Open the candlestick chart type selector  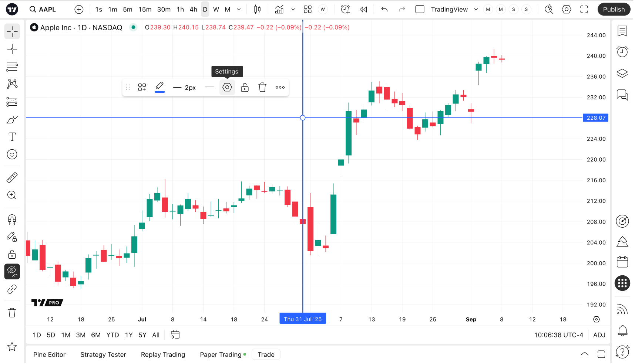(x=257, y=10)
